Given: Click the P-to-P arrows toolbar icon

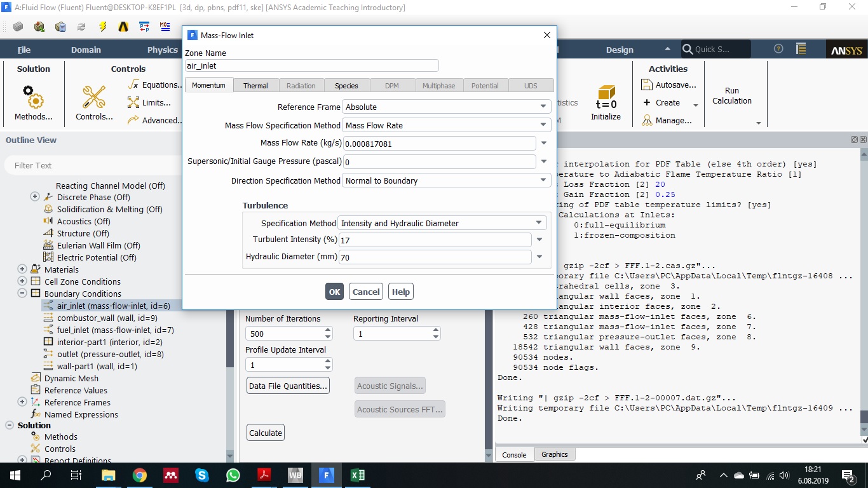Looking at the screenshot, I should point(144,27).
